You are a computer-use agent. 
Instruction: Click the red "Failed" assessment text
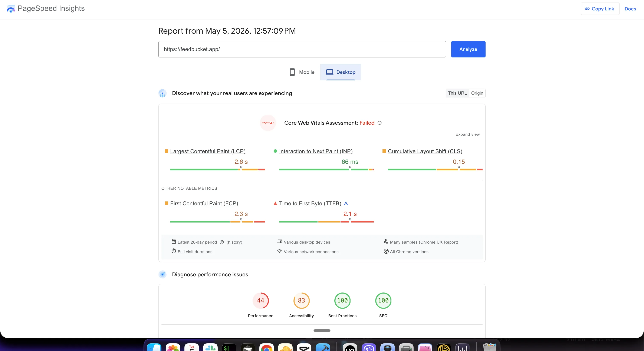(367, 123)
